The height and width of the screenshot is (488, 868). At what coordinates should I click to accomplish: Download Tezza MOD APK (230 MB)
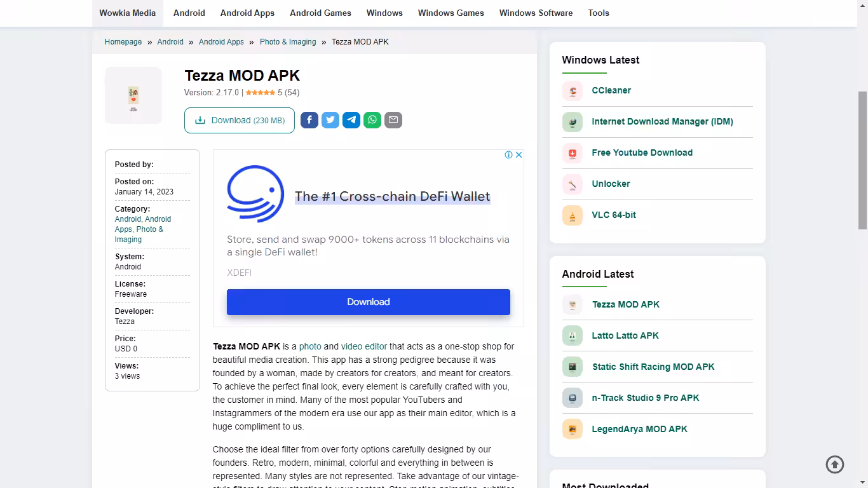(x=240, y=120)
